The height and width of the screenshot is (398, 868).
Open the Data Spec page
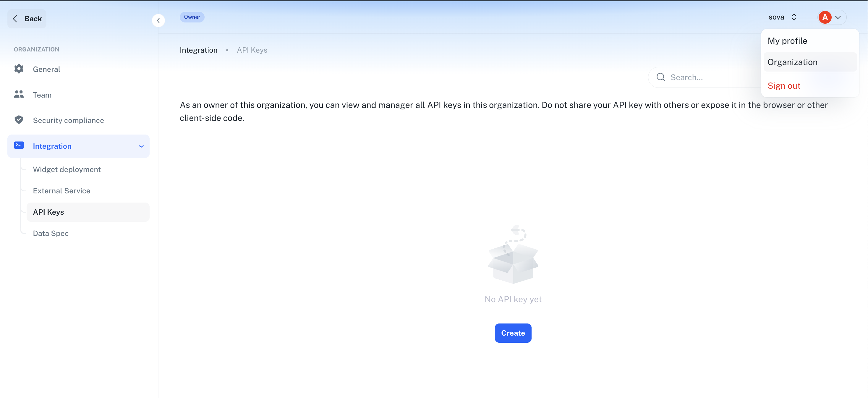click(51, 233)
